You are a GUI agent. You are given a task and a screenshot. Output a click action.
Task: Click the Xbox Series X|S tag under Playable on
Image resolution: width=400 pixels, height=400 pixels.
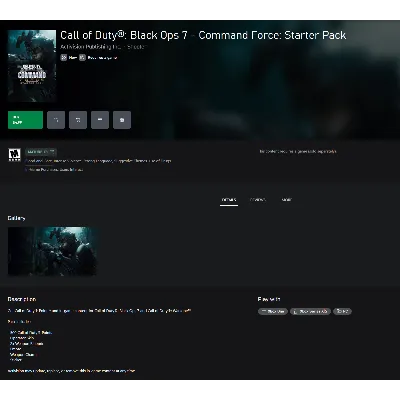(310, 311)
